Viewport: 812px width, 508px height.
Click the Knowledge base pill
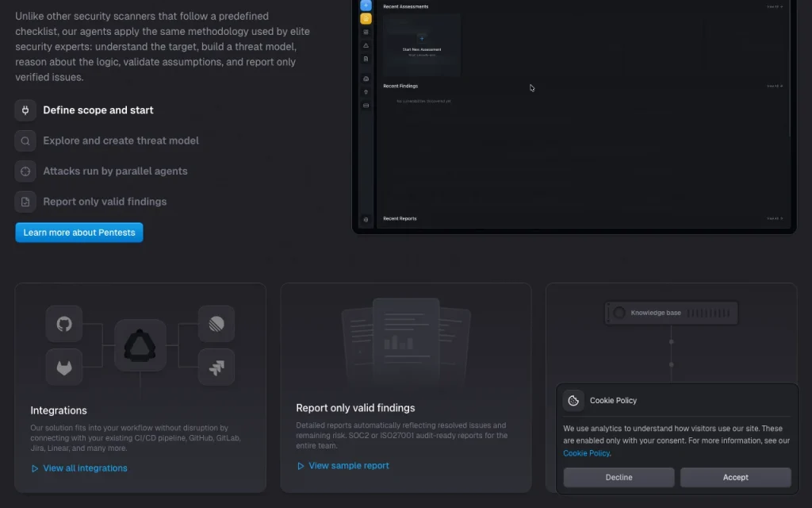tap(672, 313)
